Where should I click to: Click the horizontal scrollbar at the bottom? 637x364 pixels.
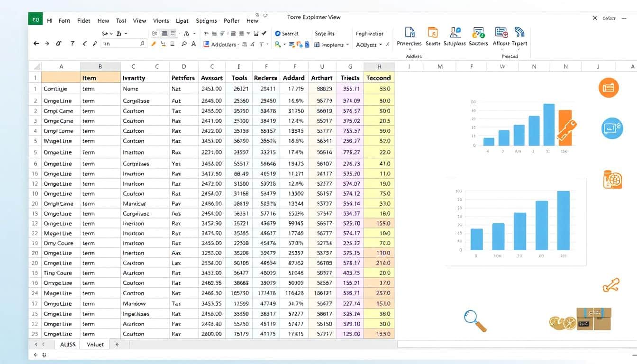point(517,345)
